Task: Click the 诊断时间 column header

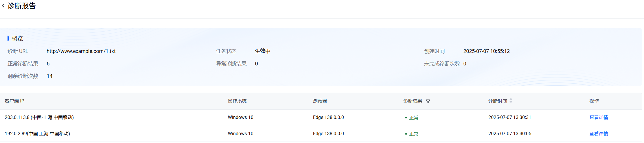Action: click(498, 101)
